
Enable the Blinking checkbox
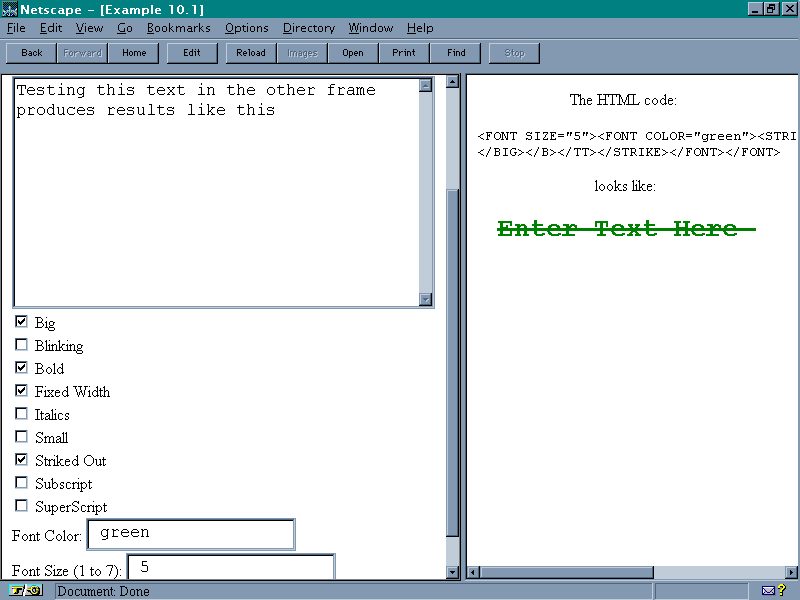pos(22,345)
